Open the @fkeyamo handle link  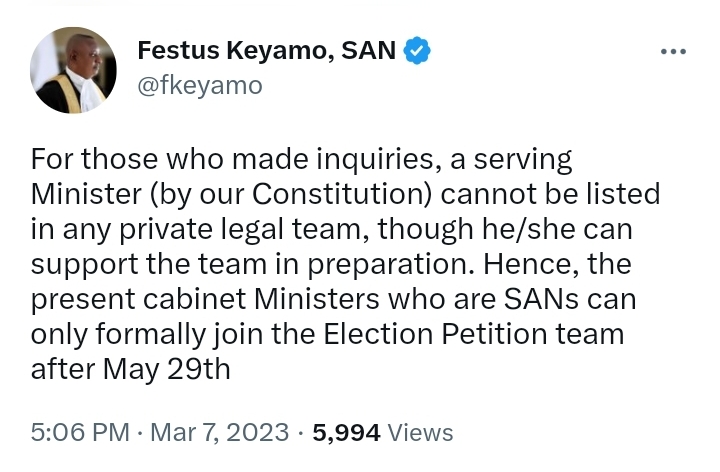(199, 85)
